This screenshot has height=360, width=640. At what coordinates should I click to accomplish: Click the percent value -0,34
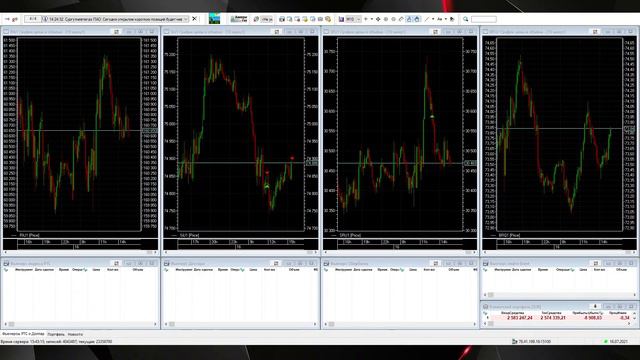[x=624, y=318]
